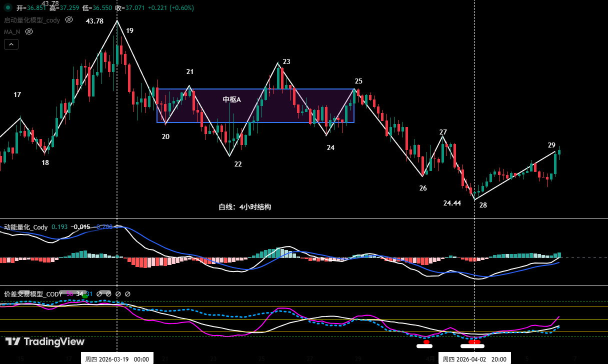Click the red signal dot near April 2
The width and height of the screenshot is (608, 364).
pos(473,342)
